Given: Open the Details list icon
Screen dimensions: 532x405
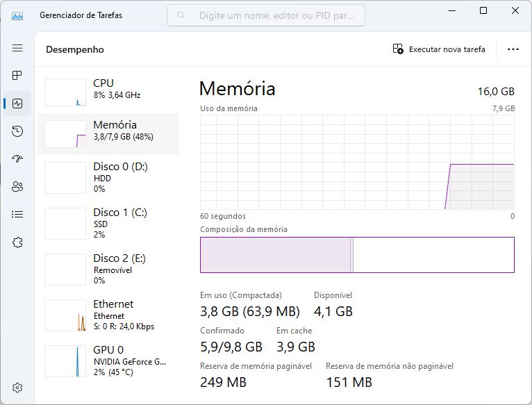Looking at the screenshot, I should 17,215.
